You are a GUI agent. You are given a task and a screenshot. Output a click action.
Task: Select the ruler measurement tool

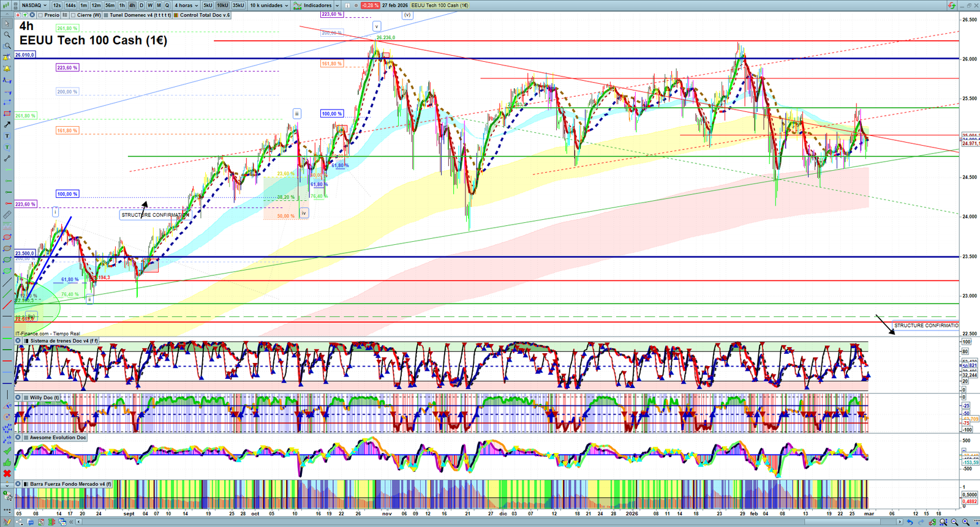click(7, 215)
